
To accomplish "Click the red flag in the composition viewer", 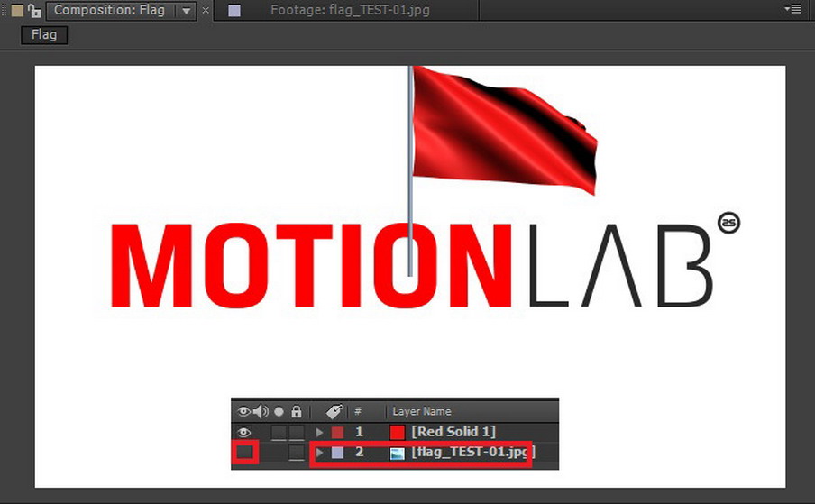I will [x=503, y=130].
